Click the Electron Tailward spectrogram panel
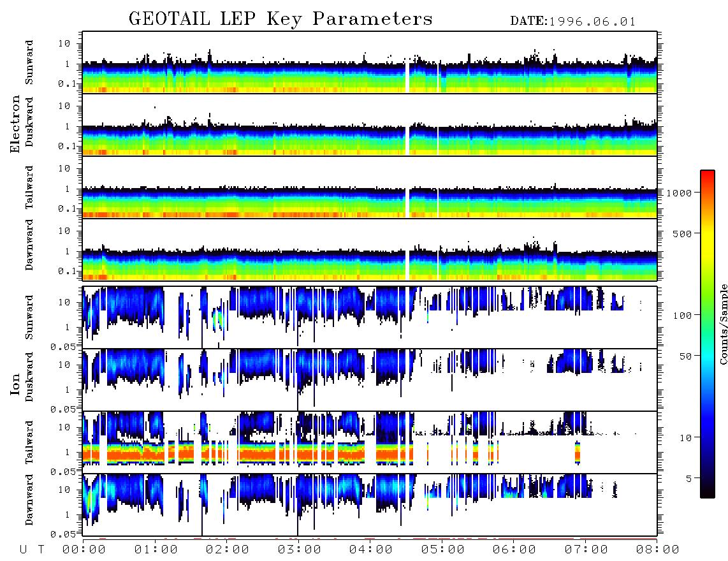The height and width of the screenshot is (561, 728). coord(370,187)
